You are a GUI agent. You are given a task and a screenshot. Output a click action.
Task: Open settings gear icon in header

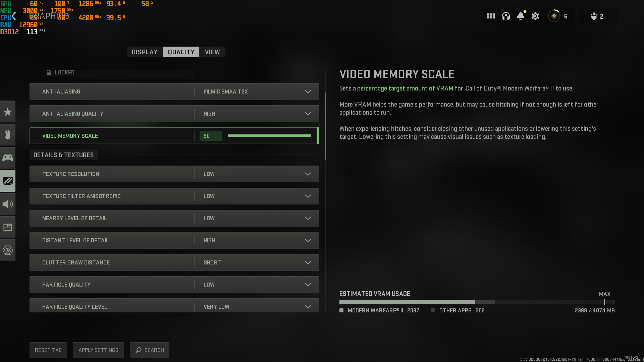[x=535, y=16]
